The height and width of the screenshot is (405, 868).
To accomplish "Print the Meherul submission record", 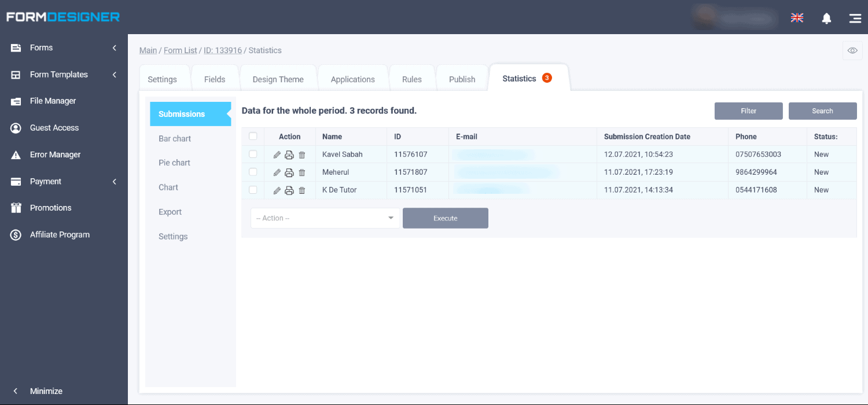I will click(289, 172).
